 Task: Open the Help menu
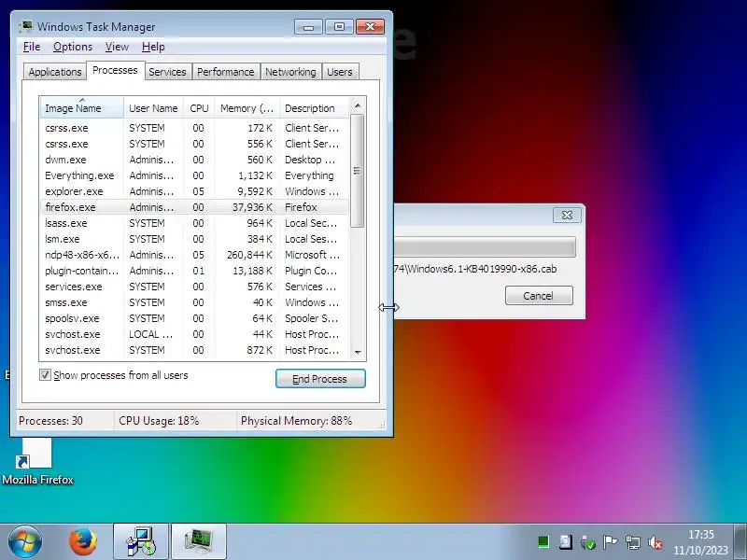(x=153, y=47)
